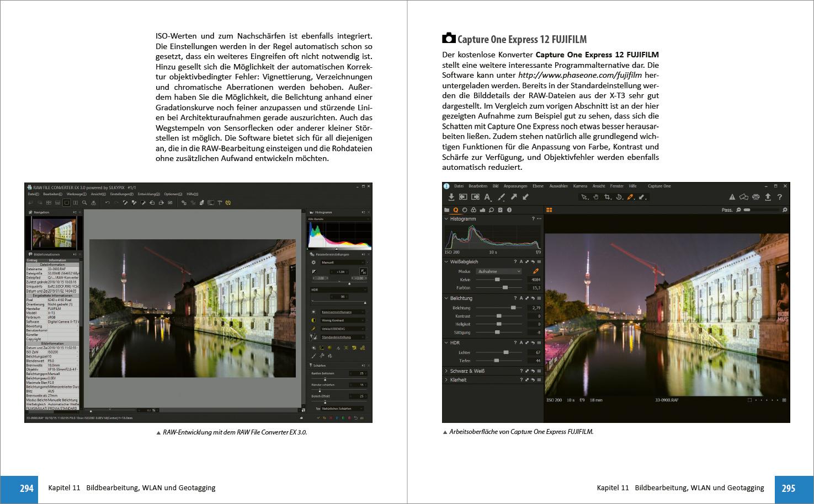Click the import images icon in Capture One
The height and width of the screenshot is (504, 814).
click(x=451, y=197)
